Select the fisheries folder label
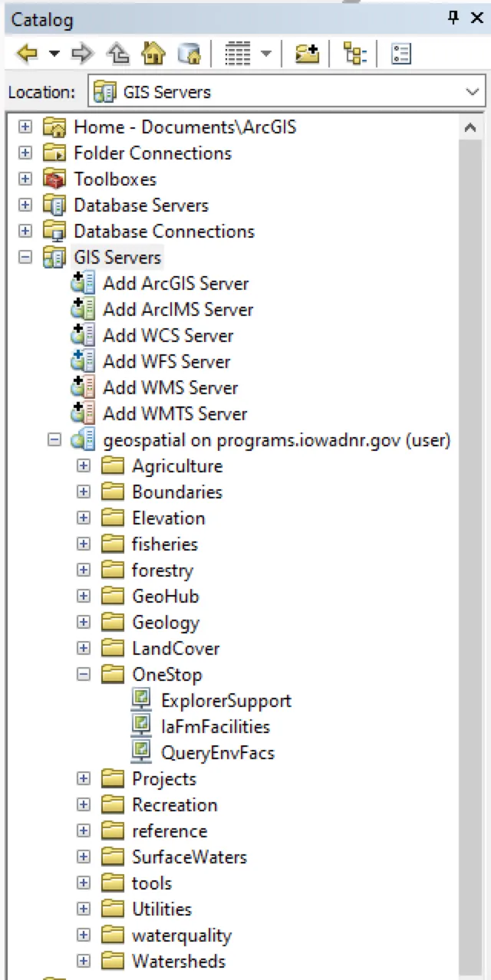The width and height of the screenshot is (491, 980). coord(165,544)
